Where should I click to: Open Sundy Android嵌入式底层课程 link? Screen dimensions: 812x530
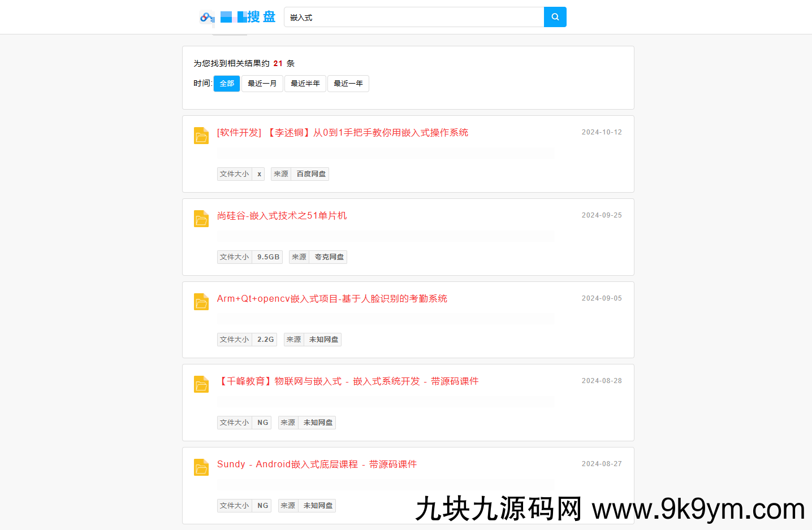(x=317, y=464)
